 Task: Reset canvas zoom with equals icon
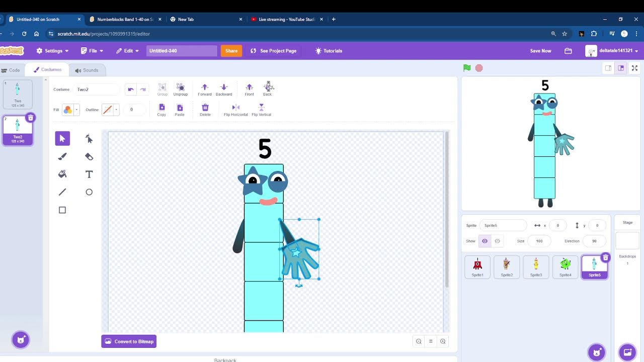[x=431, y=341]
